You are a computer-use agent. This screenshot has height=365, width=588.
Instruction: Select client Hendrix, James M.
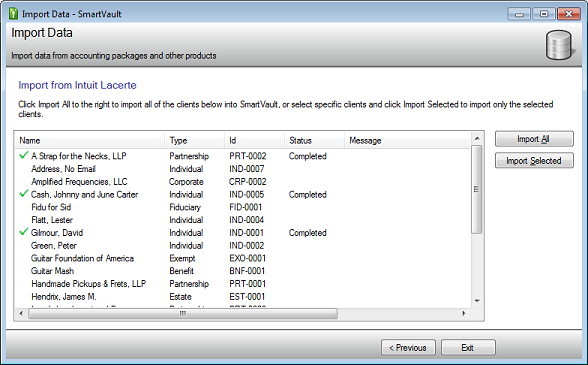pos(64,296)
